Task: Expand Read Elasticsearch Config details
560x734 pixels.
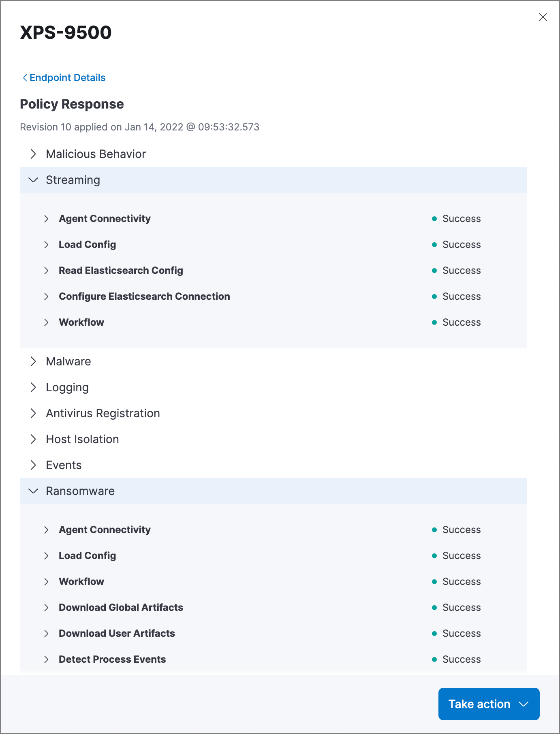Action: click(x=46, y=270)
